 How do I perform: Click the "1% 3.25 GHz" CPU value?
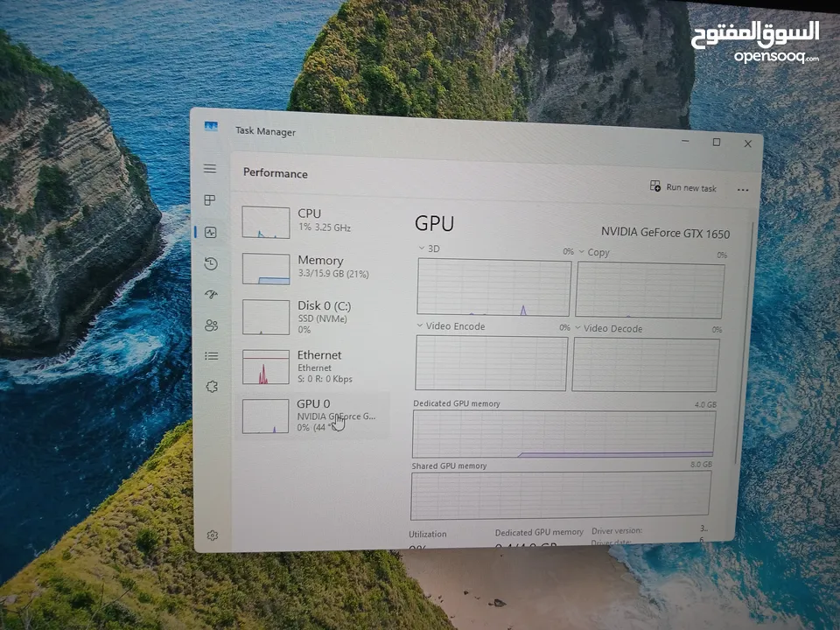click(x=325, y=227)
